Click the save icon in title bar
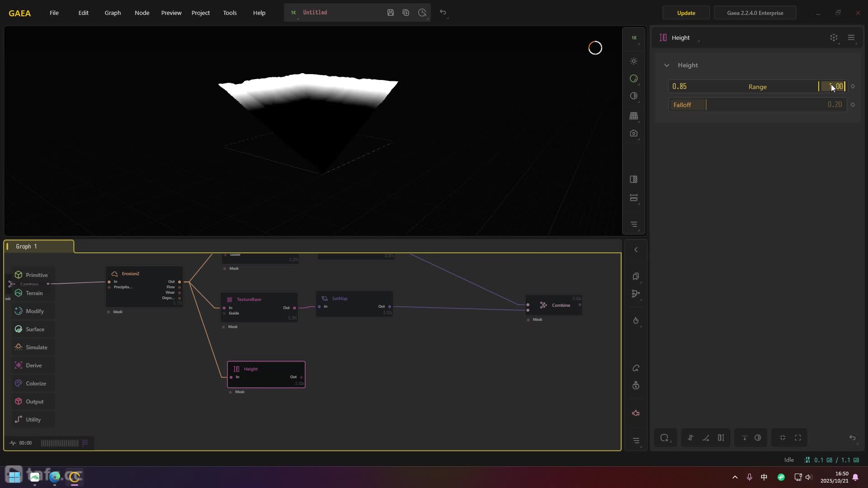Screen dimensions: 868x488 point(391,13)
